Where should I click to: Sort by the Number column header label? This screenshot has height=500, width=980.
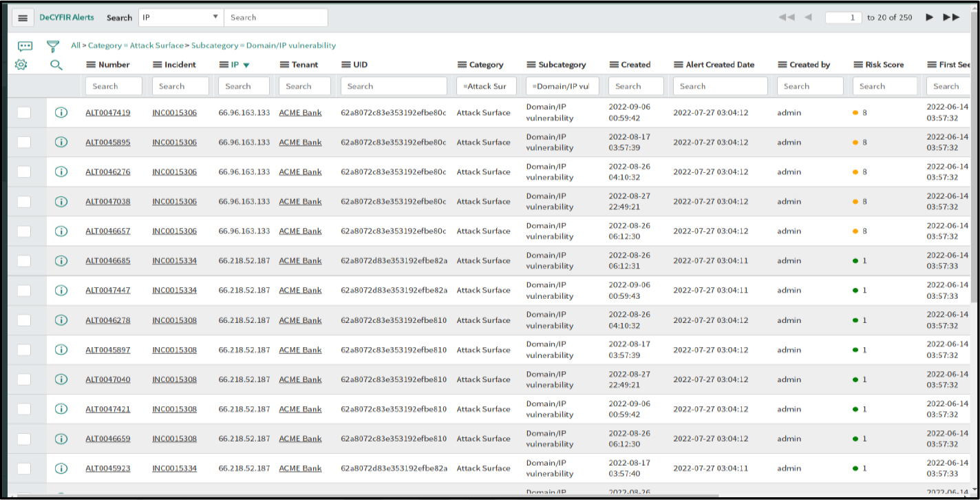click(x=114, y=65)
